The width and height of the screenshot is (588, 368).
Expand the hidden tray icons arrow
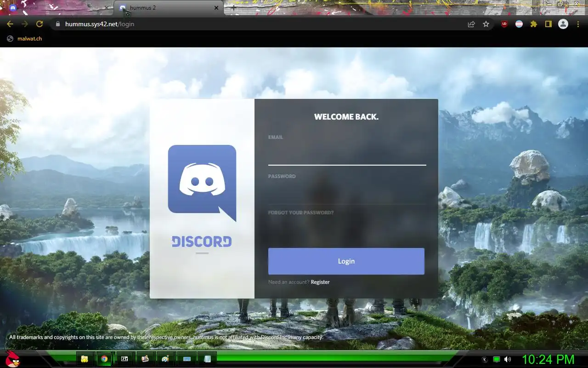(485, 360)
